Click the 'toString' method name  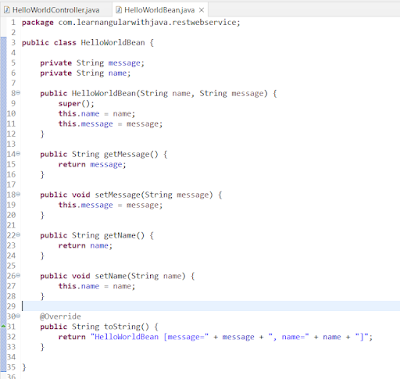pyautogui.click(x=122, y=327)
